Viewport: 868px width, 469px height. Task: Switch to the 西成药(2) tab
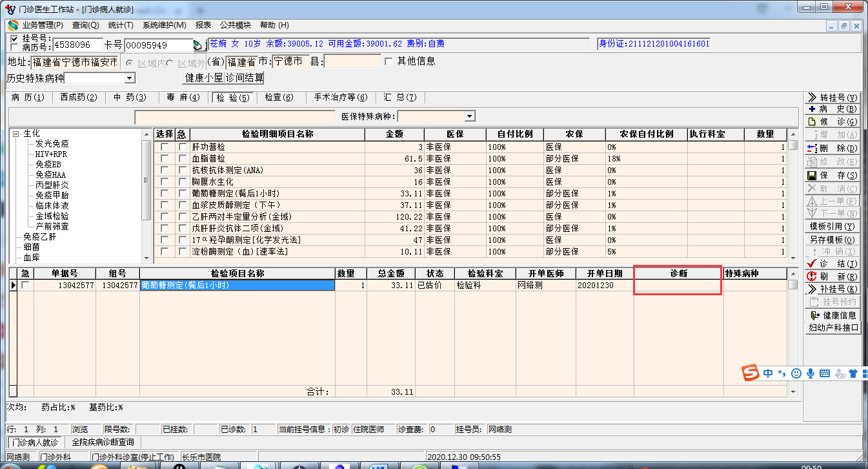(79, 98)
